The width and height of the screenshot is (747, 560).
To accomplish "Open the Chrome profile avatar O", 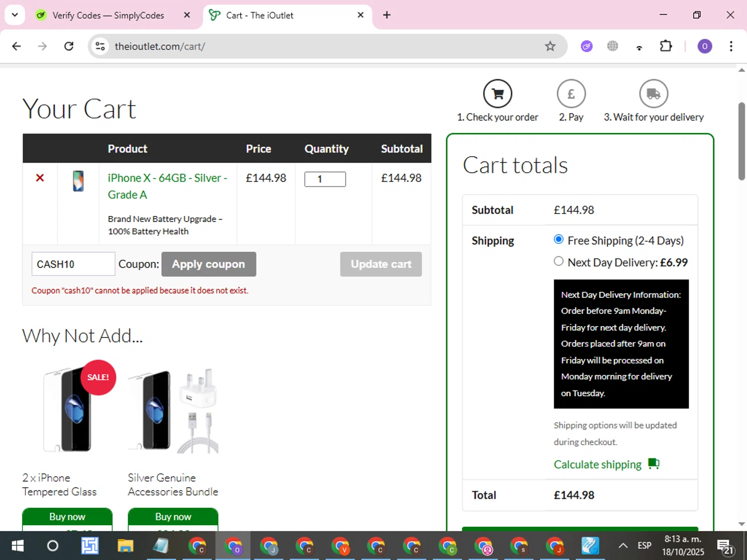I will tap(704, 46).
